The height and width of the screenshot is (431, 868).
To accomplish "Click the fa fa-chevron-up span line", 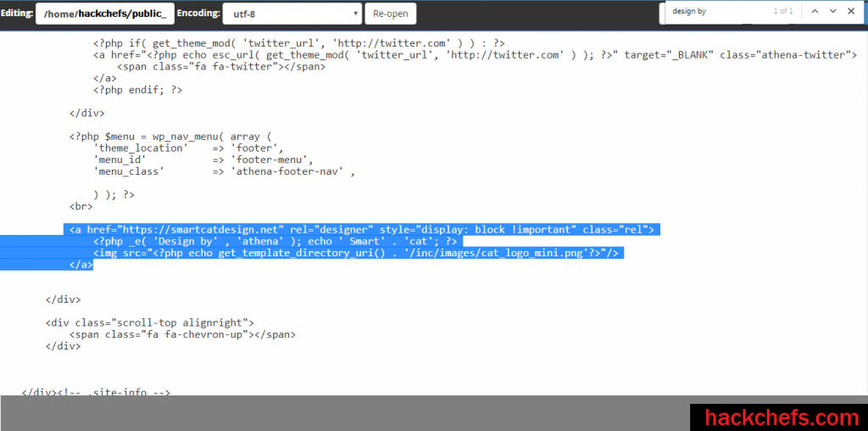I will [182, 334].
